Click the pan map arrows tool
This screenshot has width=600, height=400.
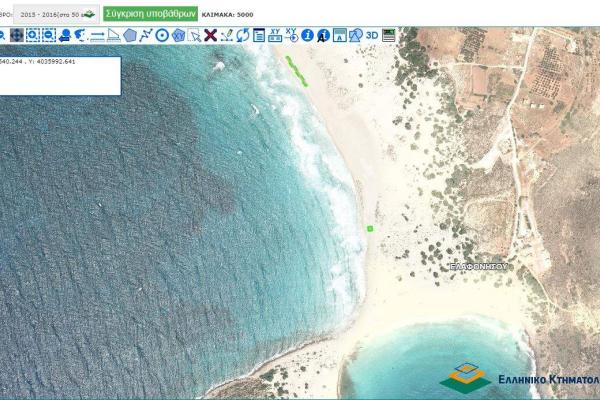tap(15, 35)
